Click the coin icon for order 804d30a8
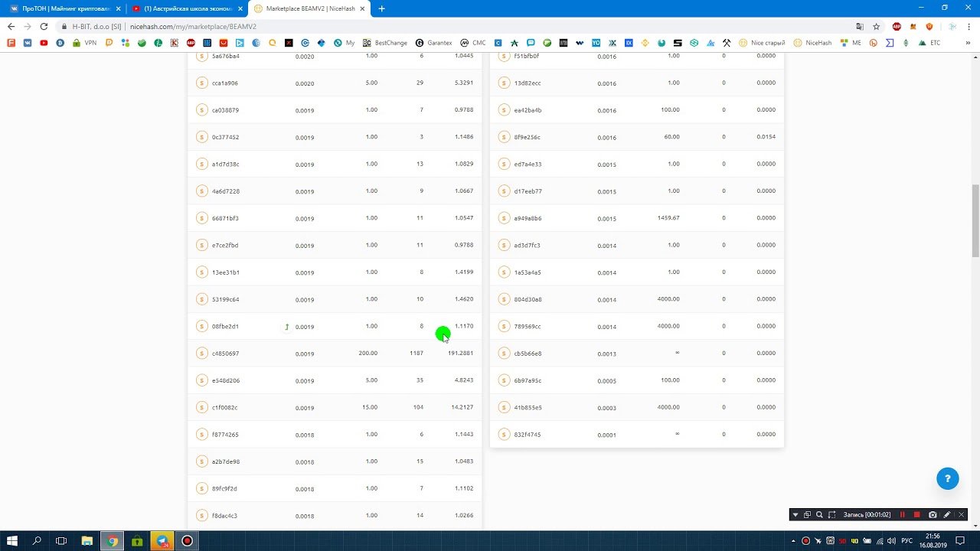980x551 pixels. pos(504,299)
